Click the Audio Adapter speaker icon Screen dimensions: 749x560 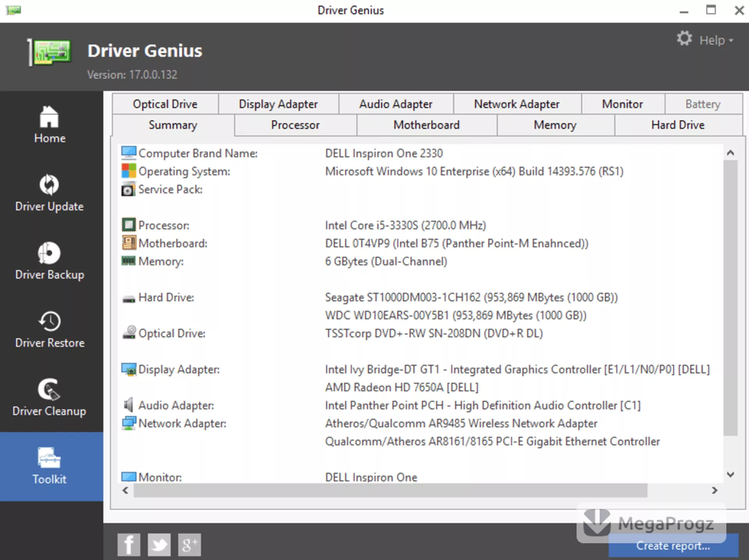(x=129, y=405)
